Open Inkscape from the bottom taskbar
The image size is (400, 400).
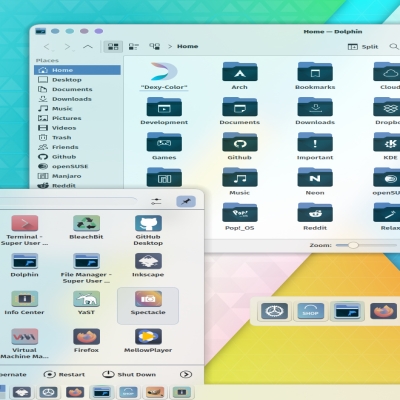[22, 392]
